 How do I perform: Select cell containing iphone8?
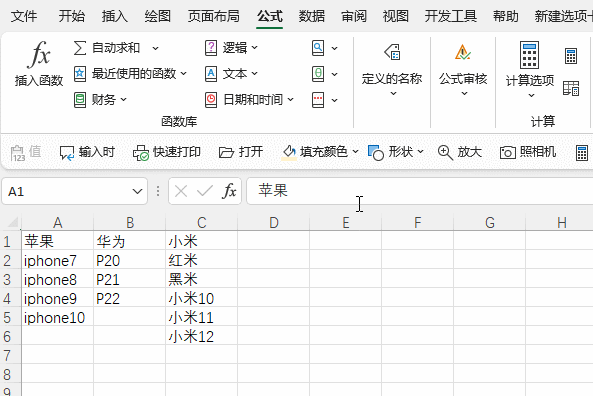(x=57, y=279)
